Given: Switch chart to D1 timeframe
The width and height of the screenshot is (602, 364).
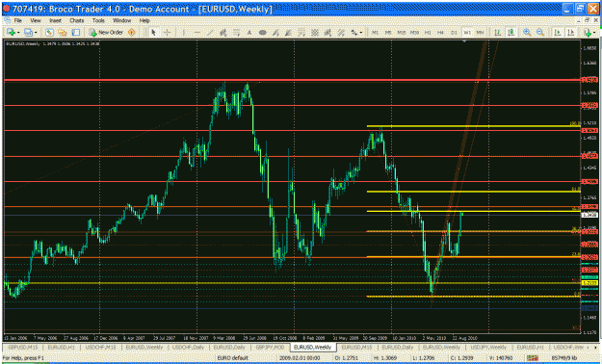Looking at the screenshot, I should click(x=455, y=33).
